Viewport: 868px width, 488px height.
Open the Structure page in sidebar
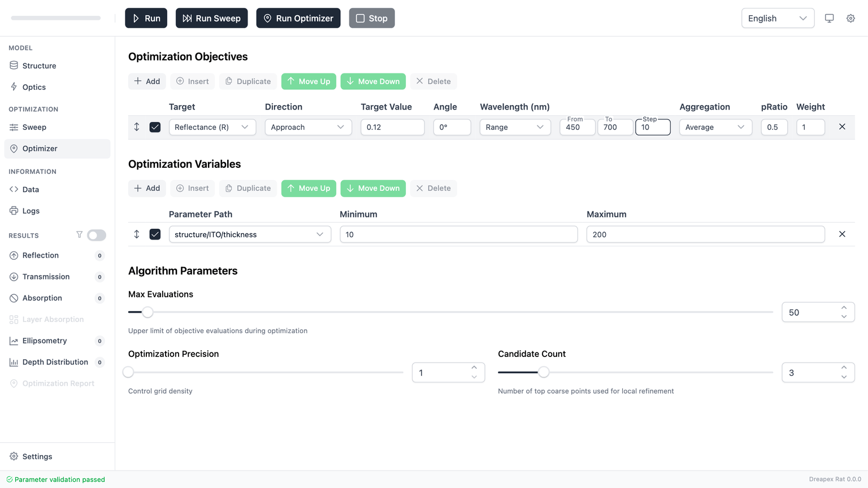click(39, 66)
